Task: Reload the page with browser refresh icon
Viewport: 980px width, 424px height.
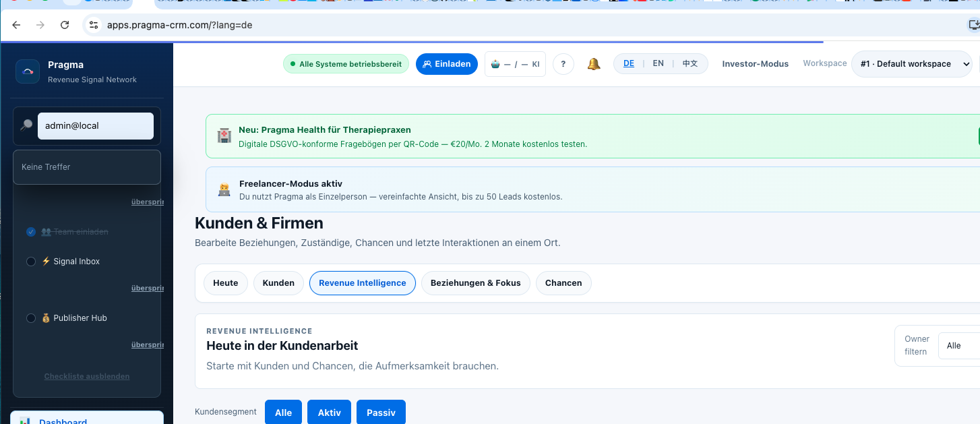Action: 65,25
